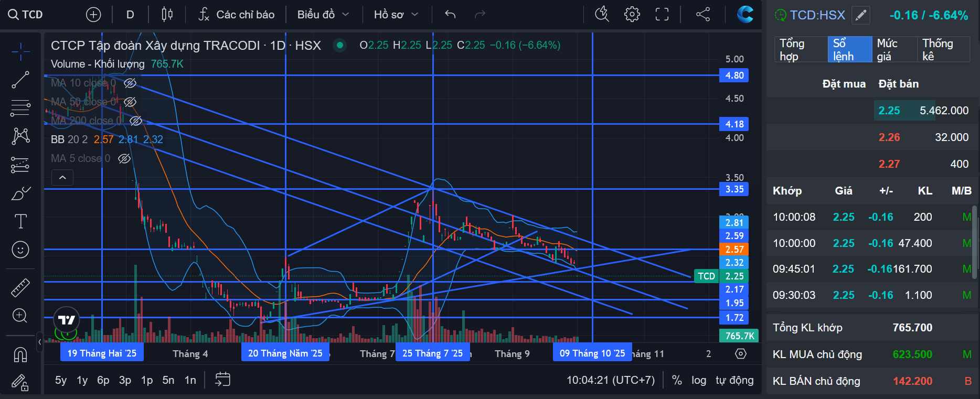Switch to the Mức giá tab

pos(894,50)
